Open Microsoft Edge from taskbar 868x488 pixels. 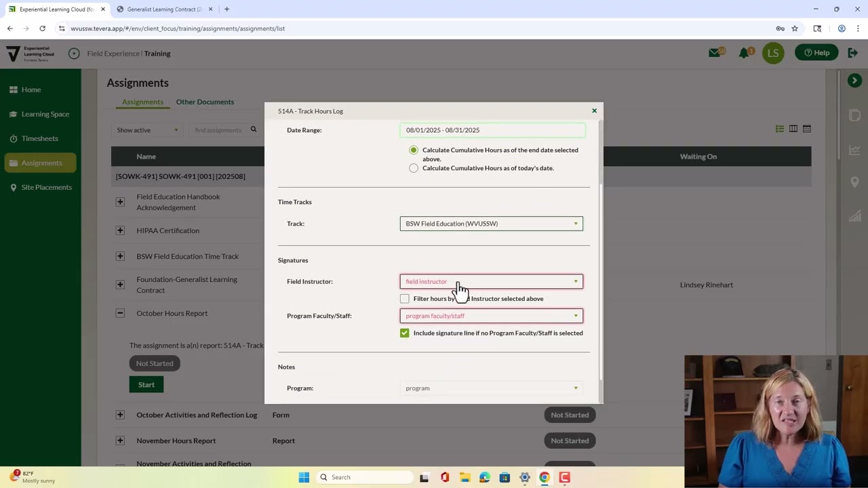pos(485,477)
